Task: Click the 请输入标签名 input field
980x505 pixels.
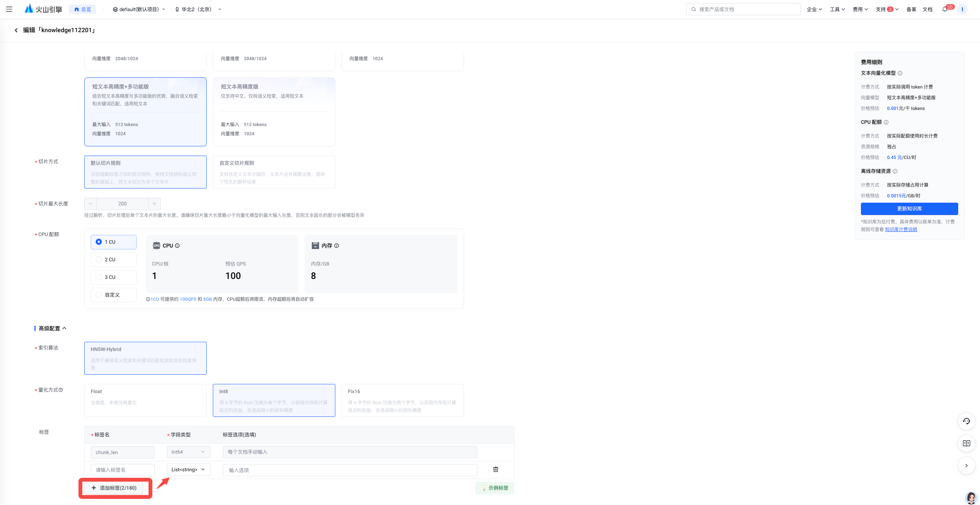Action: click(122, 470)
